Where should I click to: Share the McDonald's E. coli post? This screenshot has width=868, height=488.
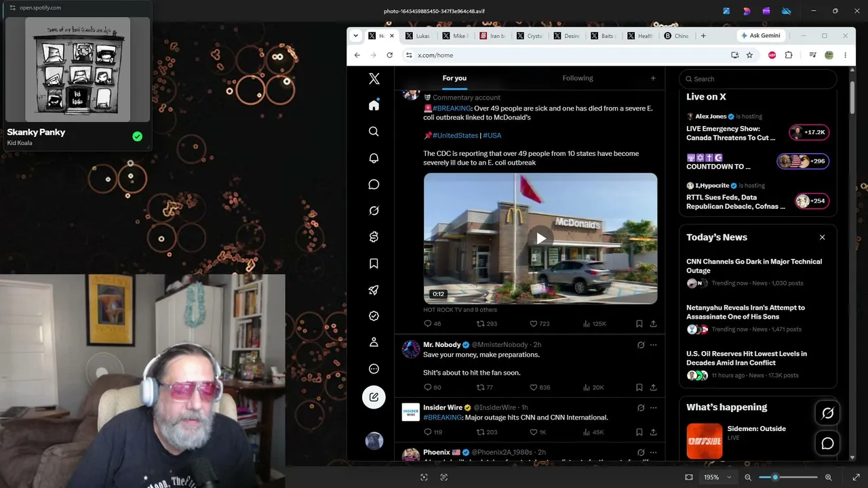(x=653, y=324)
